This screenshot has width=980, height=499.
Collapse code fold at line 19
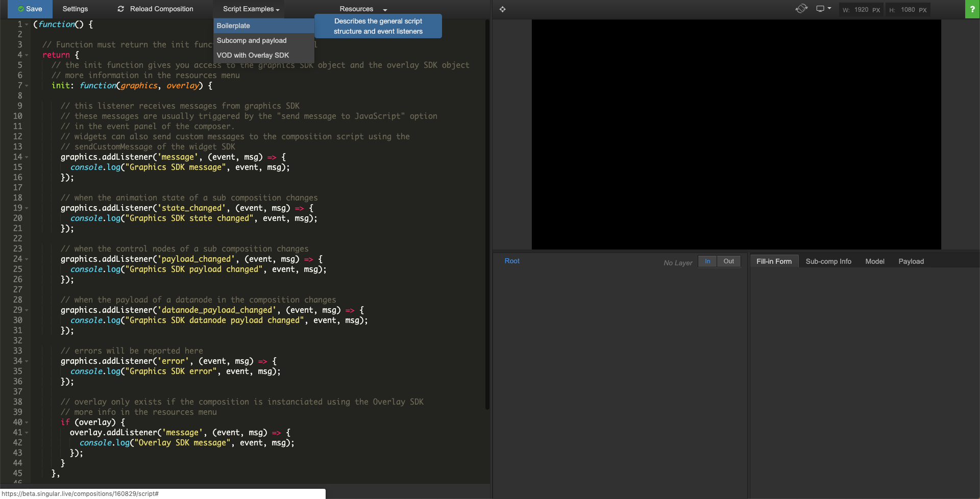click(27, 208)
